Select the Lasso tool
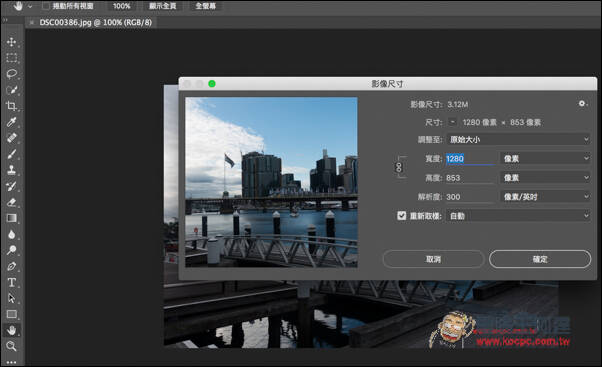 click(12, 74)
